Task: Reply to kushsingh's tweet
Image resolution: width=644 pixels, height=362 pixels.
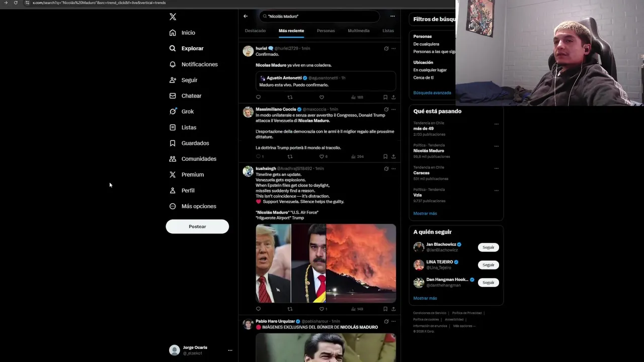Action: (258, 309)
